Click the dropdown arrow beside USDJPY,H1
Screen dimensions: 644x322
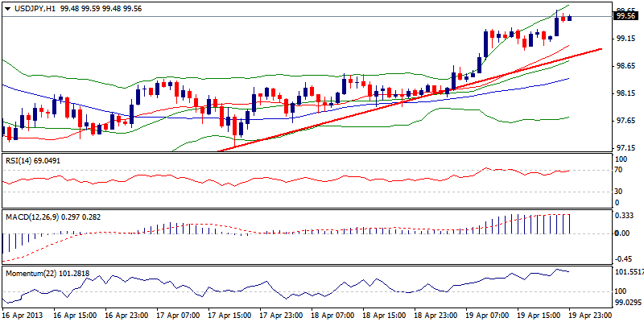[x=7, y=5]
